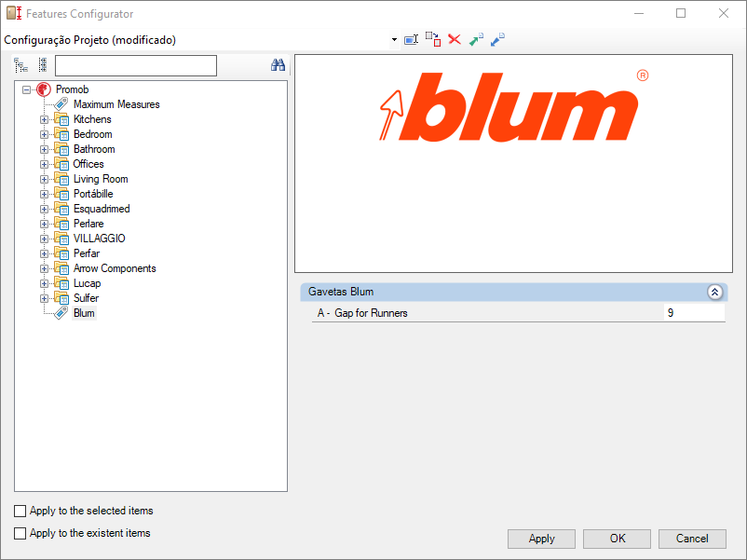Click the collapse all tree icon
747x560 pixels.
pyautogui.click(x=43, y=65)
